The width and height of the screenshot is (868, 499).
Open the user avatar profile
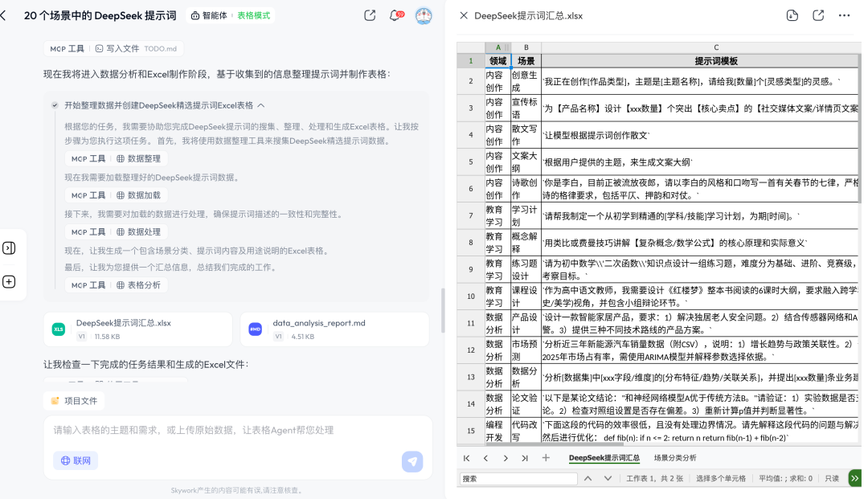[424, 15]
